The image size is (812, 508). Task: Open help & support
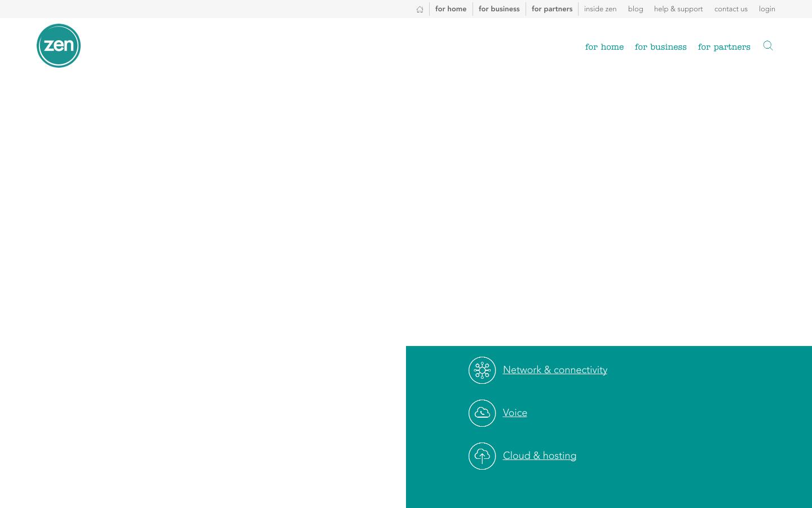click(678, 8)
